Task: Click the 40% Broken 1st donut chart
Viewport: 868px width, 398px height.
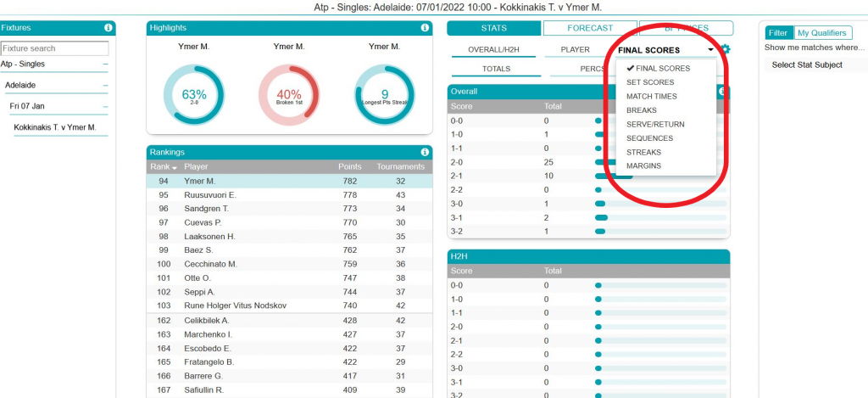Action: [289, 94]
